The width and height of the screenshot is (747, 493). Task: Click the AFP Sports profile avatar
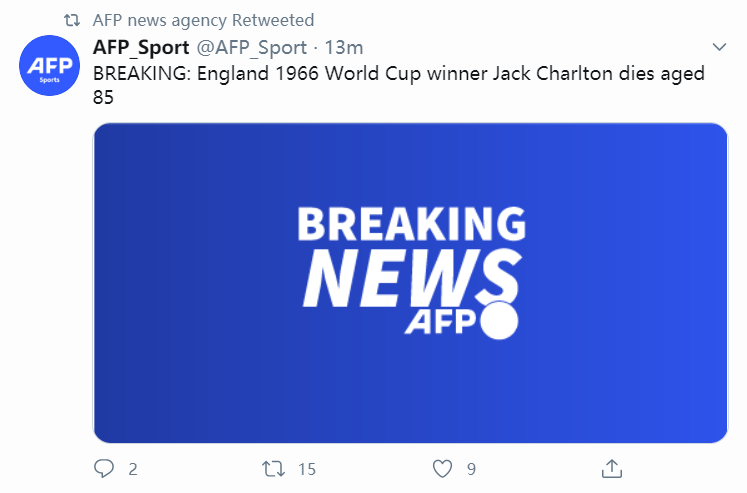(49, 65)
